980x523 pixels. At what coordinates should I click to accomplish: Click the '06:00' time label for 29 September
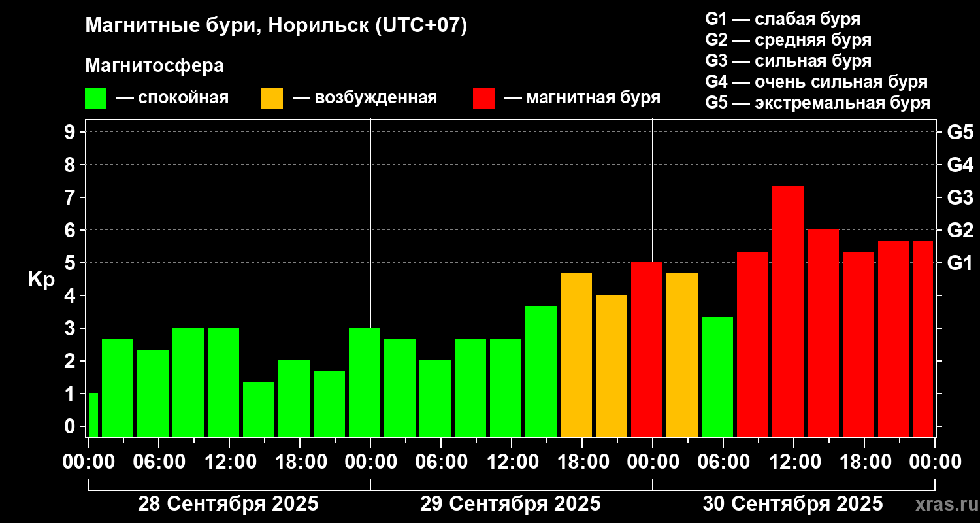tap(441, 462)
